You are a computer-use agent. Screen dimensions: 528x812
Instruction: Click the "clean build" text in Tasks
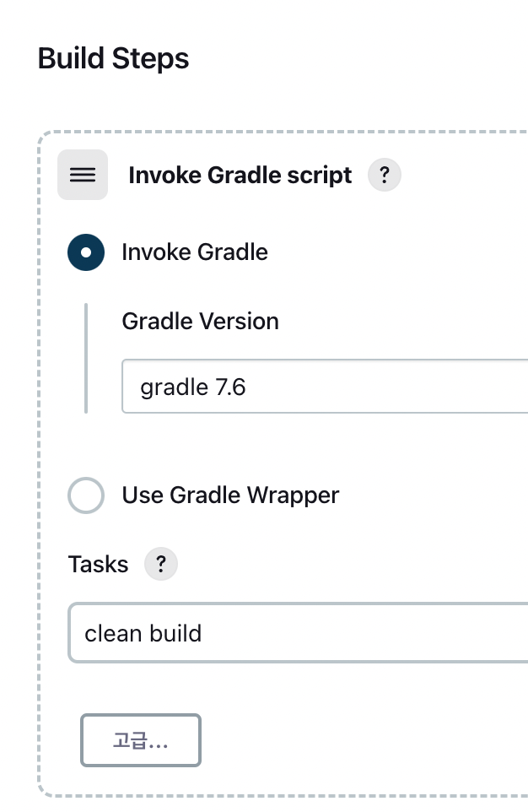coord(143,633)
